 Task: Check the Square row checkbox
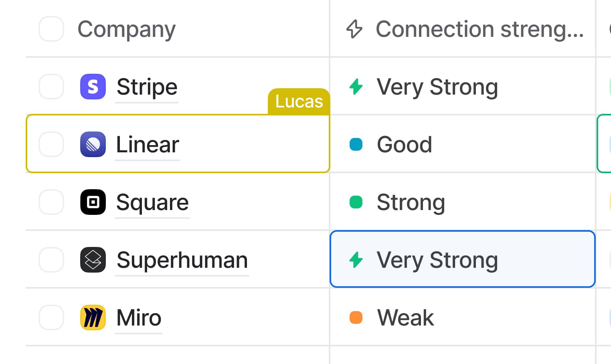[x=51, y=202]
